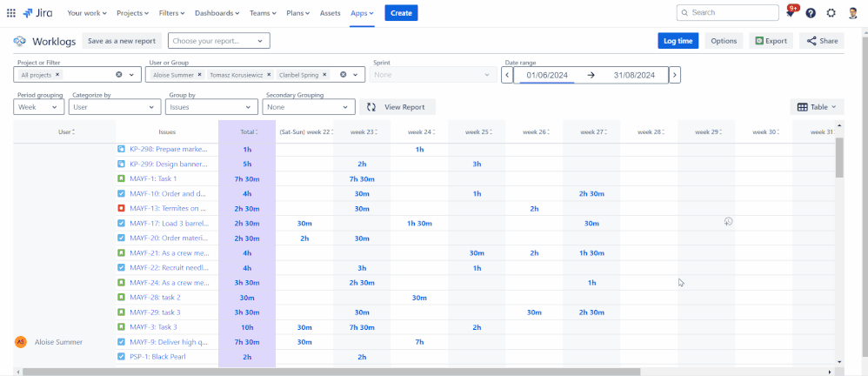Click the Search field
The width and height of the screenshot is (868, 376).
tap(727, 13)
